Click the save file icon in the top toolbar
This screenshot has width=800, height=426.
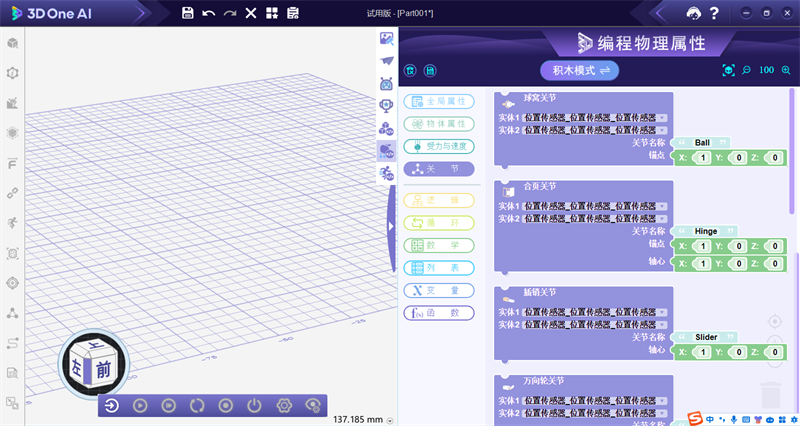point(188,13)
